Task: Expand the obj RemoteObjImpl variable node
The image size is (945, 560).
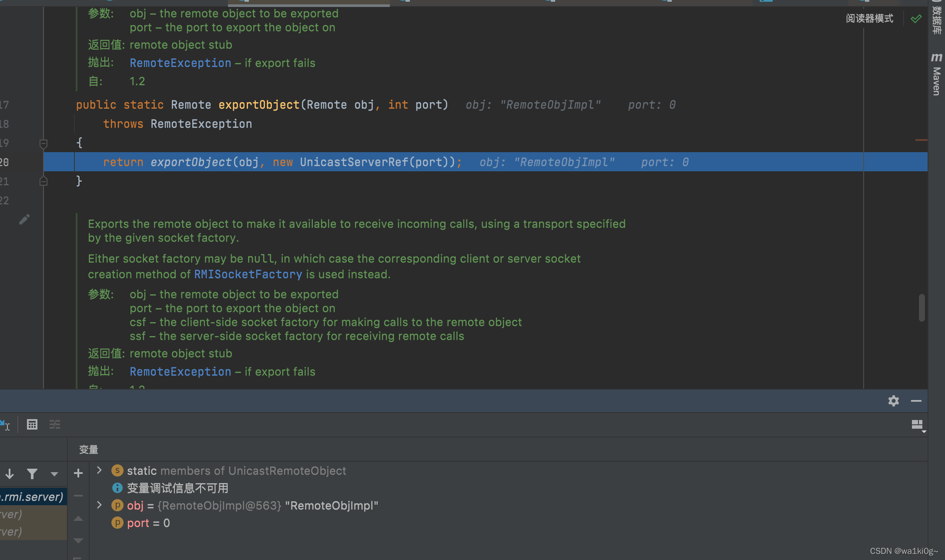Action: 99,505
